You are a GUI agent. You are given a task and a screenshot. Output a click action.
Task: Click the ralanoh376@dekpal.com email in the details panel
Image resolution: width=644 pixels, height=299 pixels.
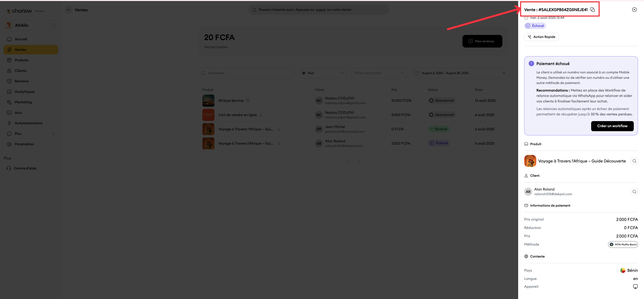(x=553, y=194)
